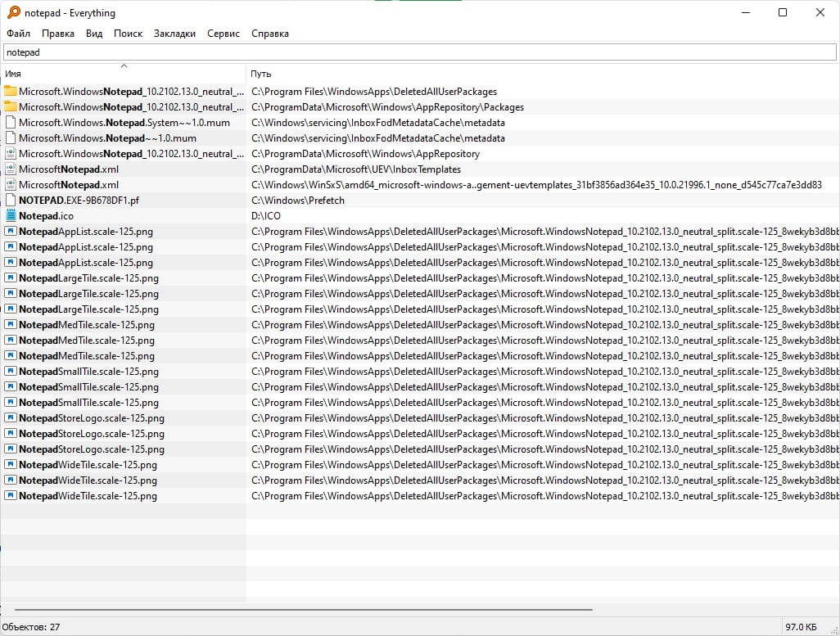
Task: Click the D:\ICO path cell
Action: point(266,216)
